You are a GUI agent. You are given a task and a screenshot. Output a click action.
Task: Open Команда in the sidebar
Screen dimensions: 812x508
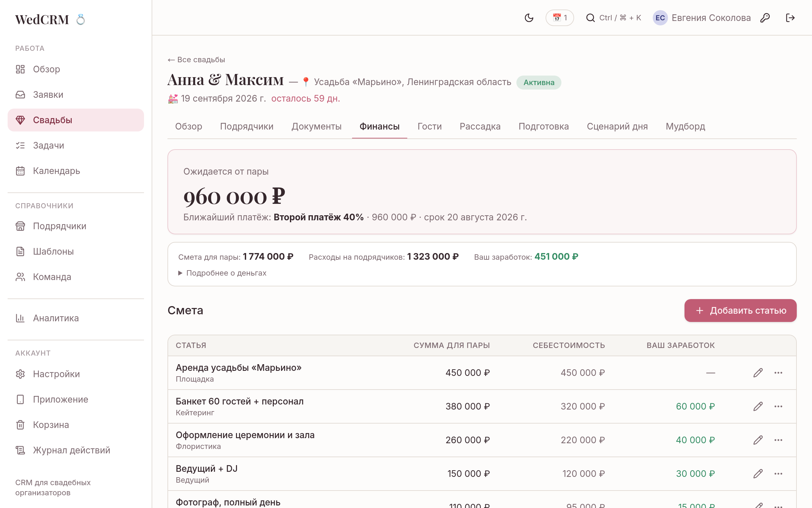point(76,277)
